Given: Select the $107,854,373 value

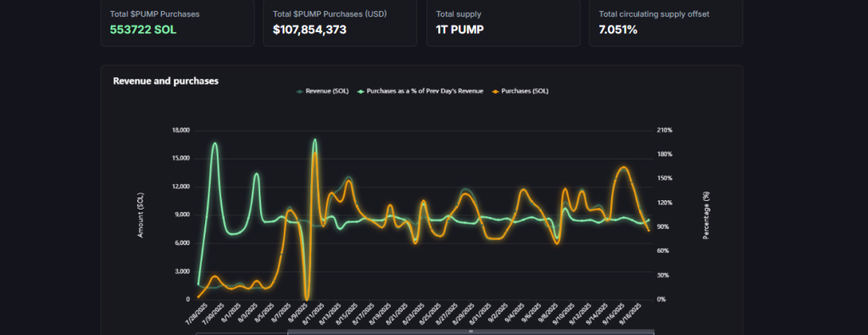Looking at the screenshot, I should click(x=309, y=30).
